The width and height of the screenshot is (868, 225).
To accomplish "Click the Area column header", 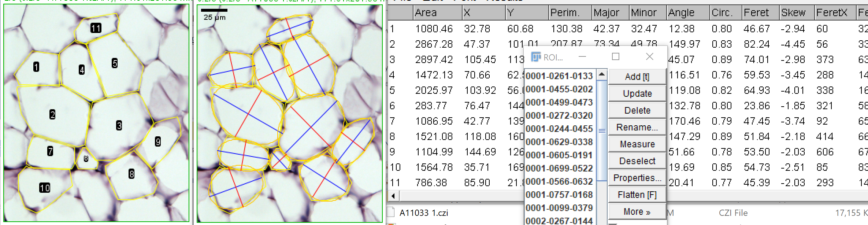I will [x=426, y=13].
